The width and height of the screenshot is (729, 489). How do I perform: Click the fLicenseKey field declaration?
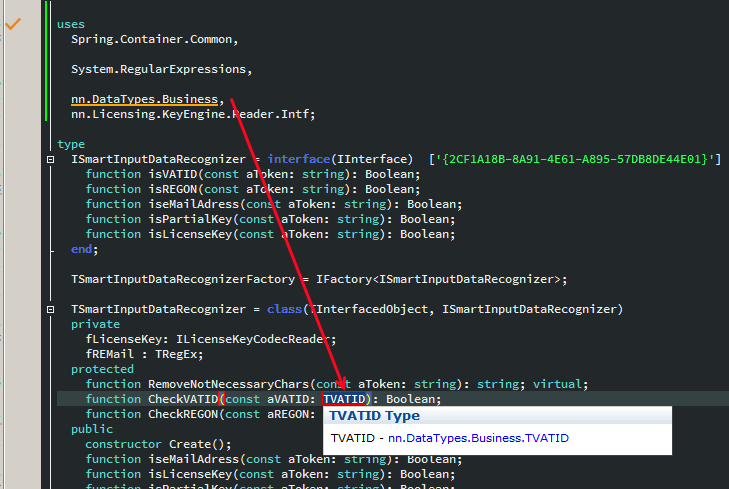(x=211, y=339)
